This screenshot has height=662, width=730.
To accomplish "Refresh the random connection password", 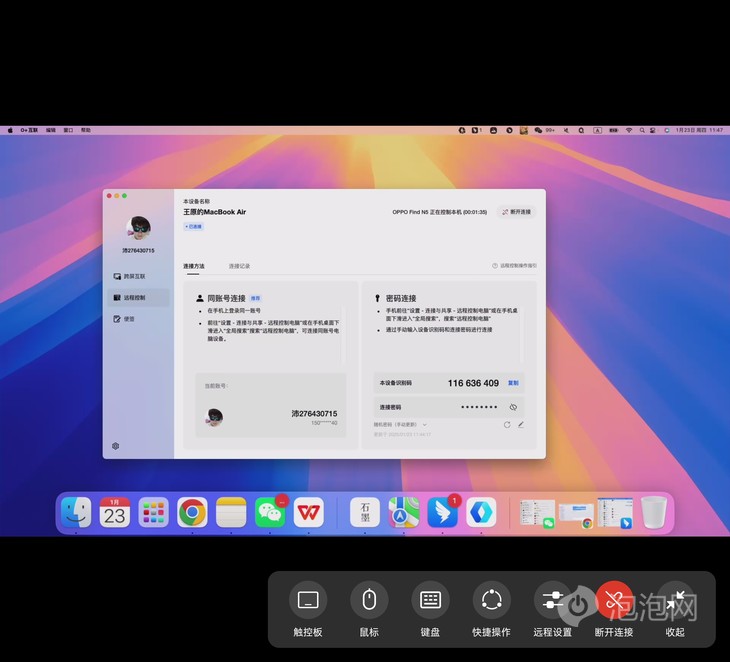I will point(507,425).
